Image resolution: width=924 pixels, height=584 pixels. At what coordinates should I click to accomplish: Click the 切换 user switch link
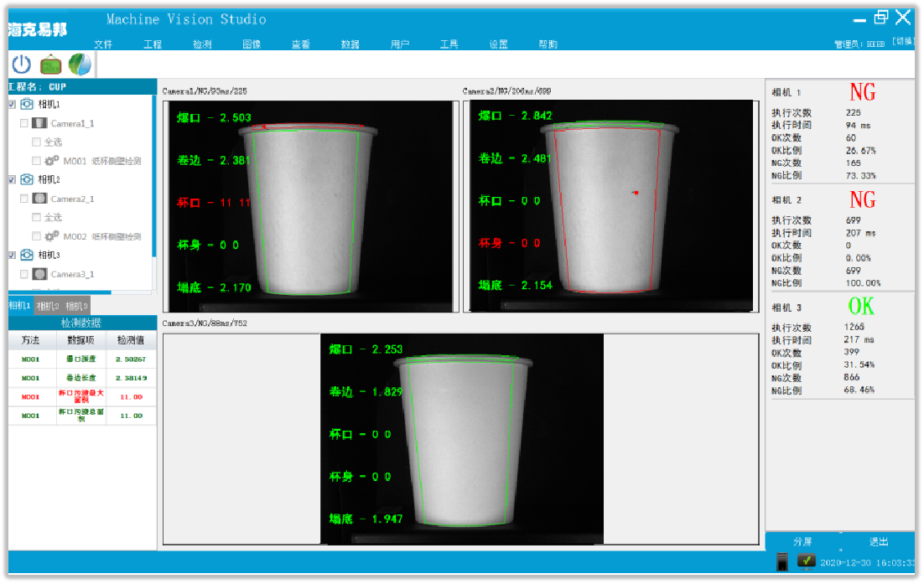tap(902, 41)
